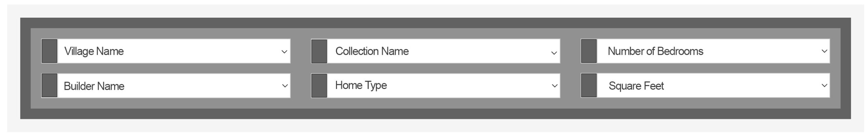Screen dimensions: 868x140
Task: Open the Village Name dropdown
Action: 174,51
